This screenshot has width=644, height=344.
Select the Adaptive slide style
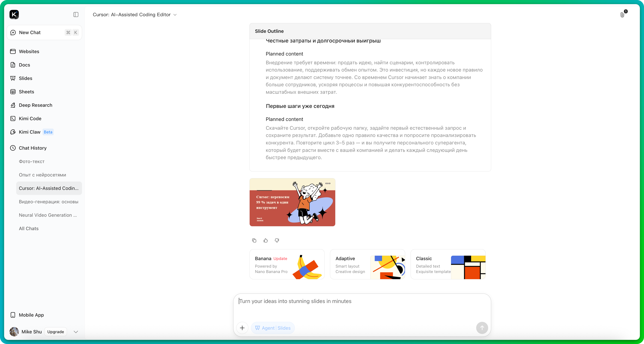[x=367, y=264]
